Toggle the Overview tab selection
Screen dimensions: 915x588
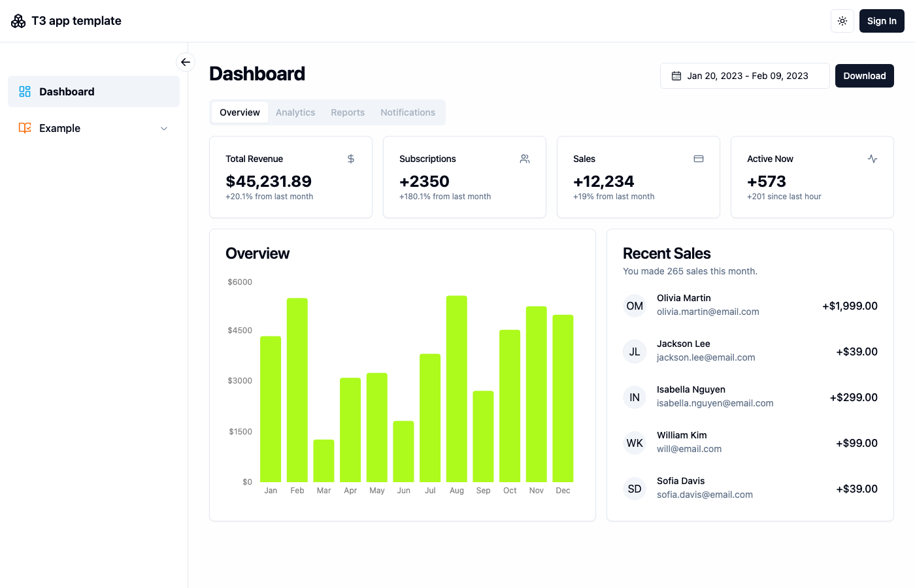[239, 112]
